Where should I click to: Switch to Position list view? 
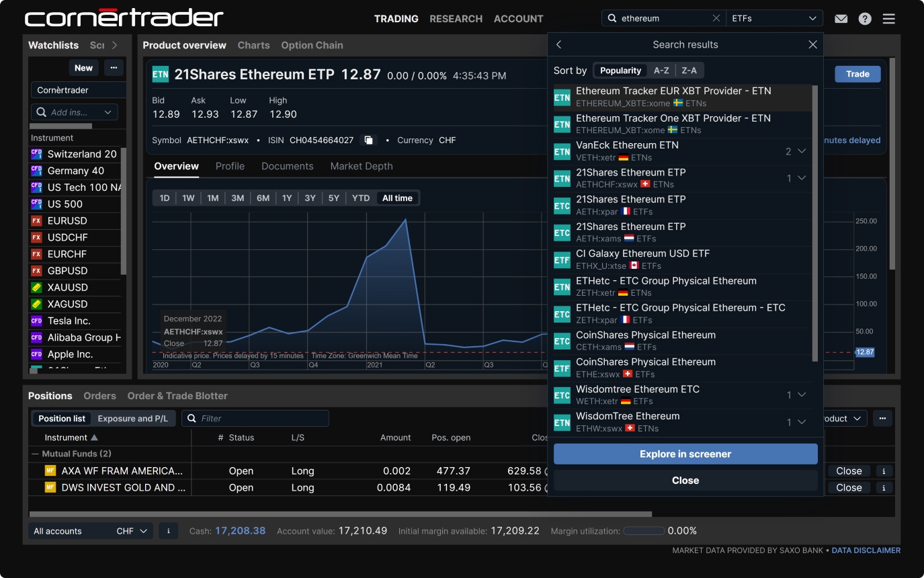click(x=62, y=419)
